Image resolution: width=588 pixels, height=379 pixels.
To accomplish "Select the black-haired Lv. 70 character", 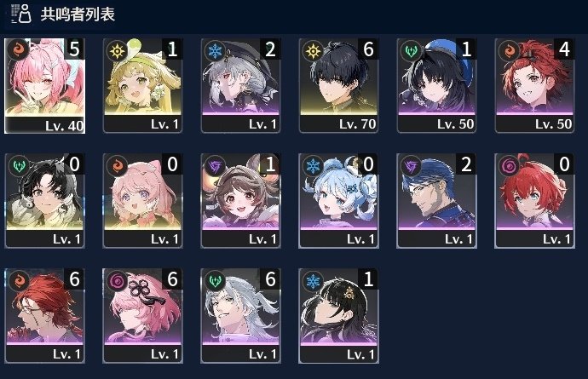I will (x=338, y=86).
